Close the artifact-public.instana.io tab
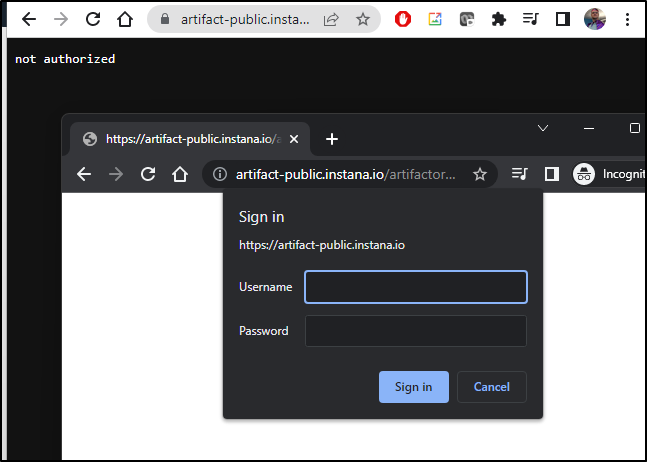647x462 pixels. (x=294, y=139)
